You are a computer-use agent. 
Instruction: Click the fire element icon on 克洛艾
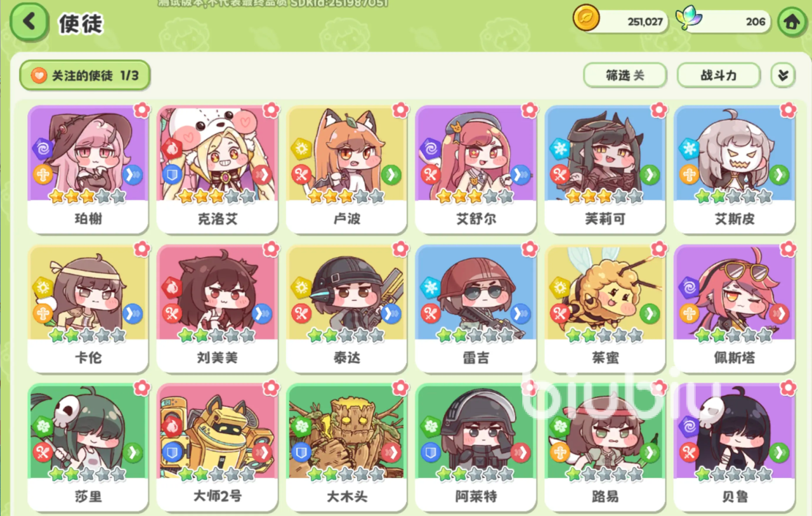172,148
